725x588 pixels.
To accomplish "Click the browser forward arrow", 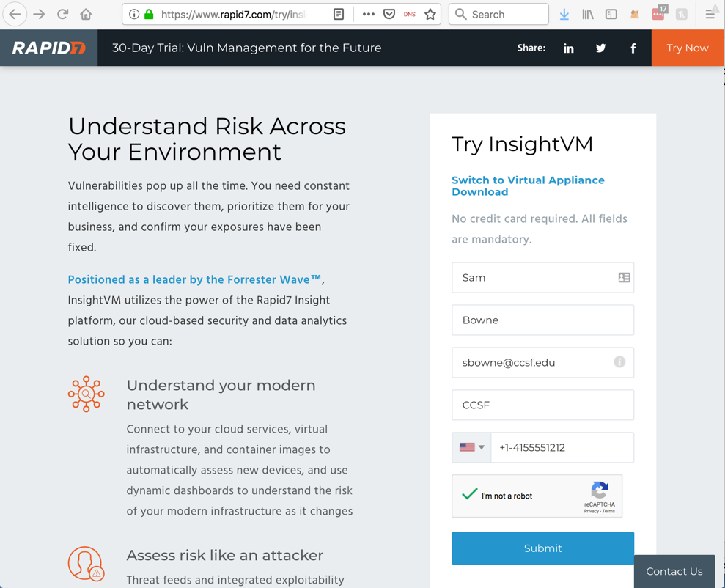I will tap(40, 15).
